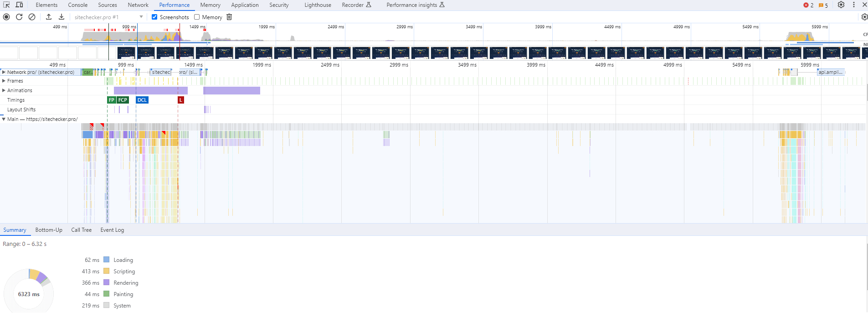Click the 62 ms Loading value
The width and height of the screenshot is (868, 313).
click(x=92, y=260)
